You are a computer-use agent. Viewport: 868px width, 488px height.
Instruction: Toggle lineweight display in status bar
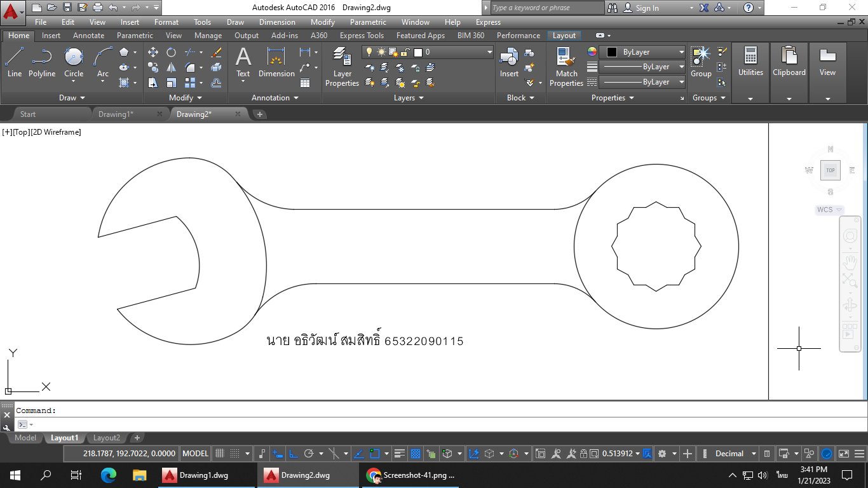click(400, 454)
